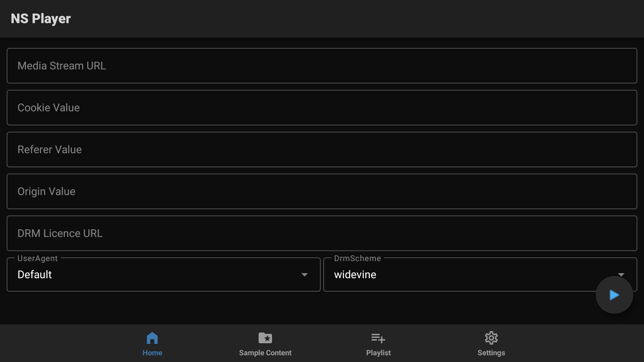Click into the Cookie Value field
The width and height of the screenshot is (644, 362).
[x=322, y=108]
